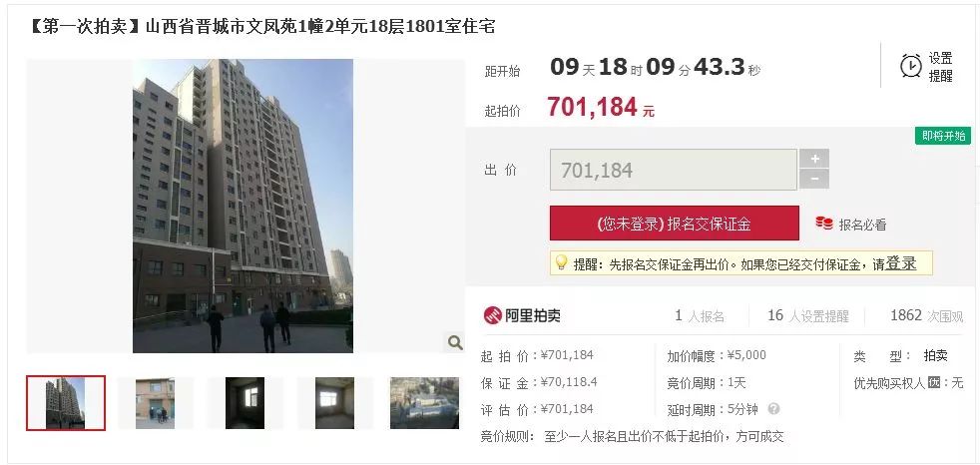Open the 登录 login link
This screenshot has height=465, width=980.
coord(901,263)
